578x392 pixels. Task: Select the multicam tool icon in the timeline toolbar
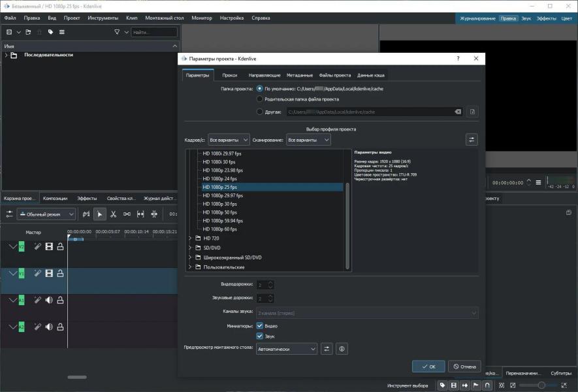point(154,214)
